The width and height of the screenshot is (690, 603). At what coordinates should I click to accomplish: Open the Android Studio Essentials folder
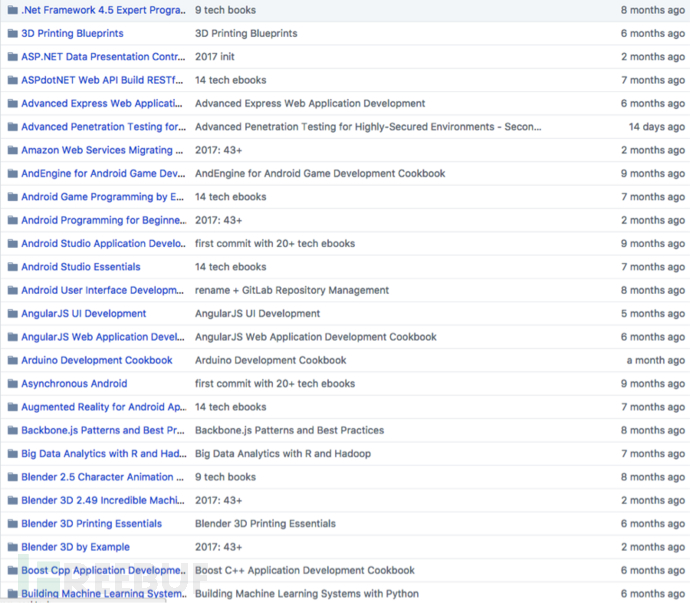click(x=81, y=267)
